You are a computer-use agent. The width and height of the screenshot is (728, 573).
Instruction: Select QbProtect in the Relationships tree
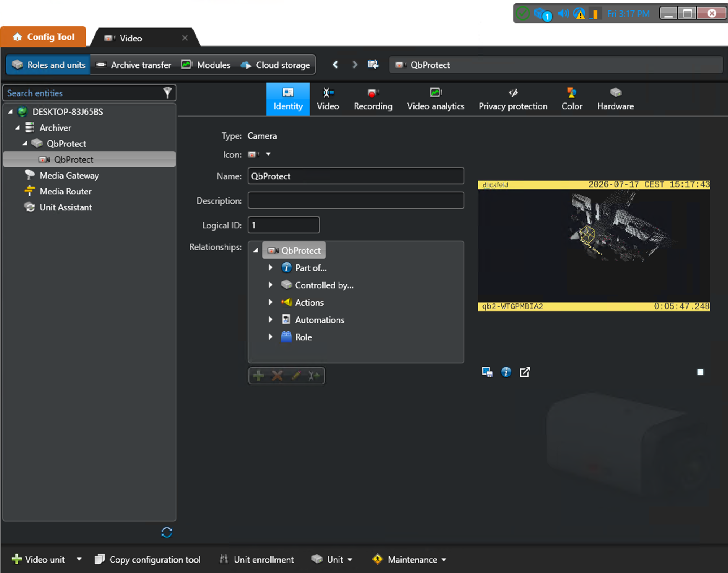[294, 250]
